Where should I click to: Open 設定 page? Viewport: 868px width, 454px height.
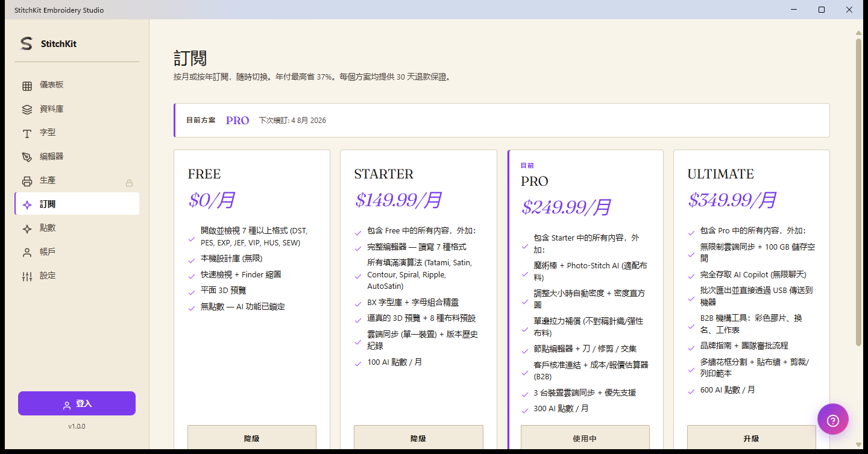point(77,276)
